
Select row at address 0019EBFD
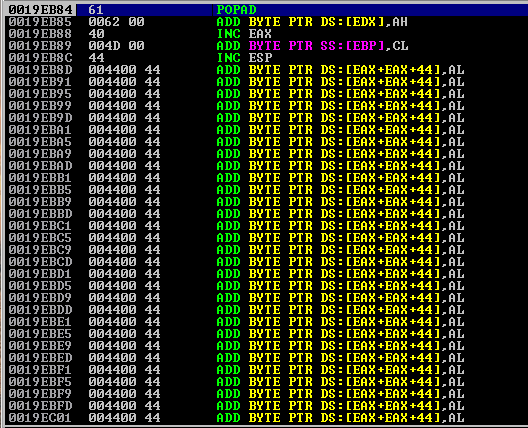(266, 406)
